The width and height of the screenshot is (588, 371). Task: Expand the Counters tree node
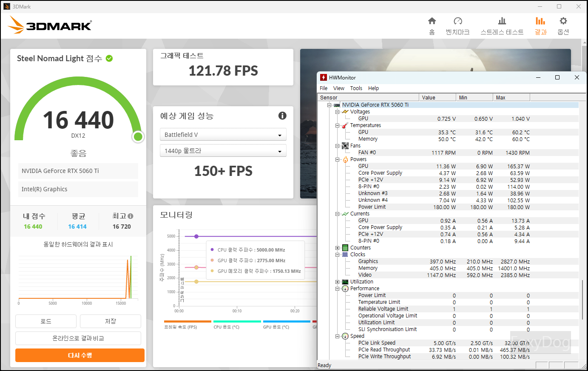pos(337,248)
